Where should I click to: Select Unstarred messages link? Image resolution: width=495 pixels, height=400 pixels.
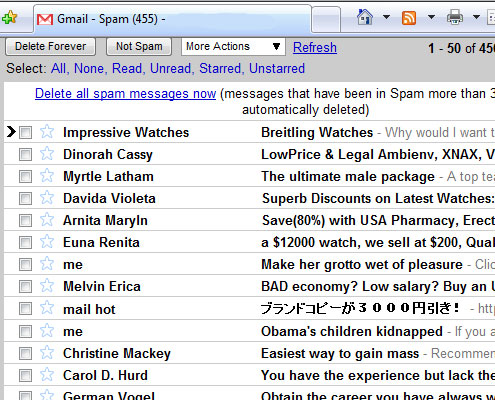pos(277,68)
